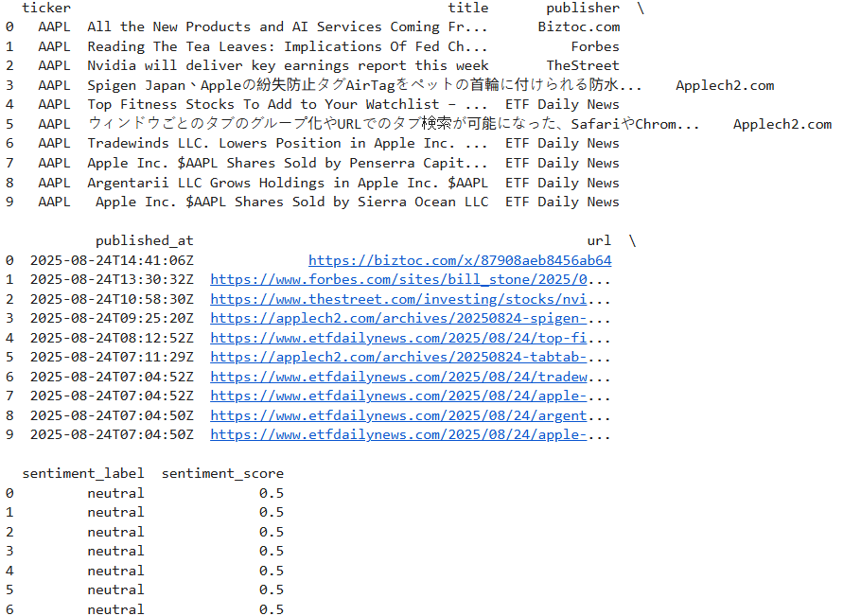Click 'AAPL' ticker in row 9

[x=54, y=202]
